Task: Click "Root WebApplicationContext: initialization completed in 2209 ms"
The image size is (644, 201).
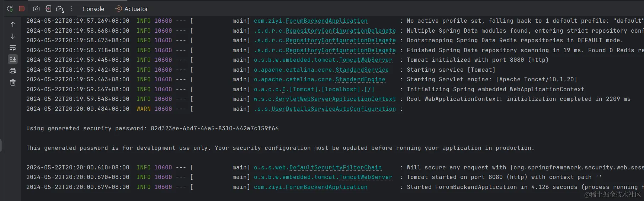Action: [518, 99]
